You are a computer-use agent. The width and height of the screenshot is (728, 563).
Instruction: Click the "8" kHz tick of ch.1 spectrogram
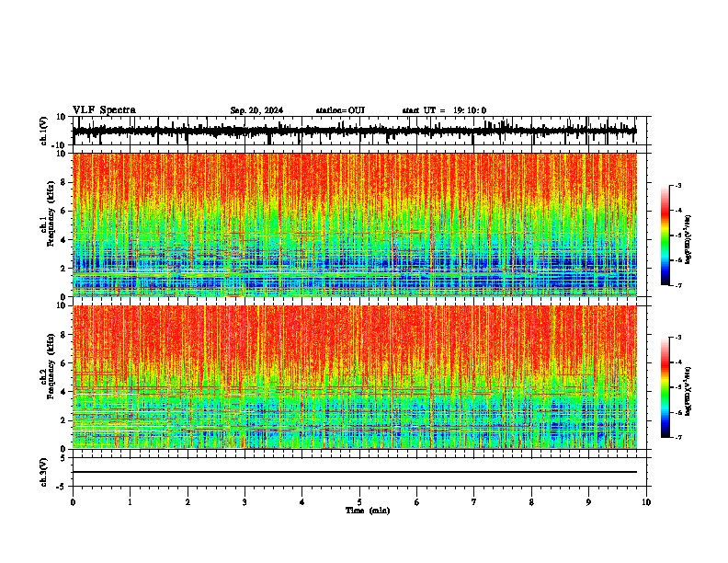[63, 182]
